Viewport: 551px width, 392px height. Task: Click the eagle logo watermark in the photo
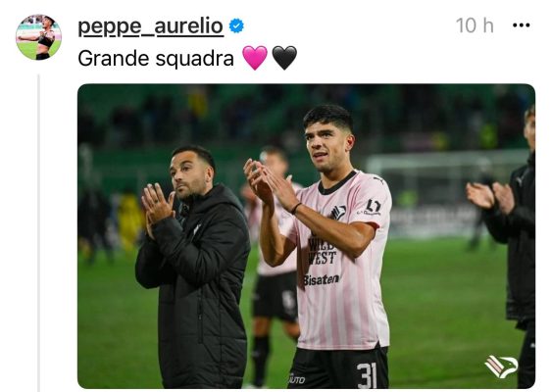point(502,367)
